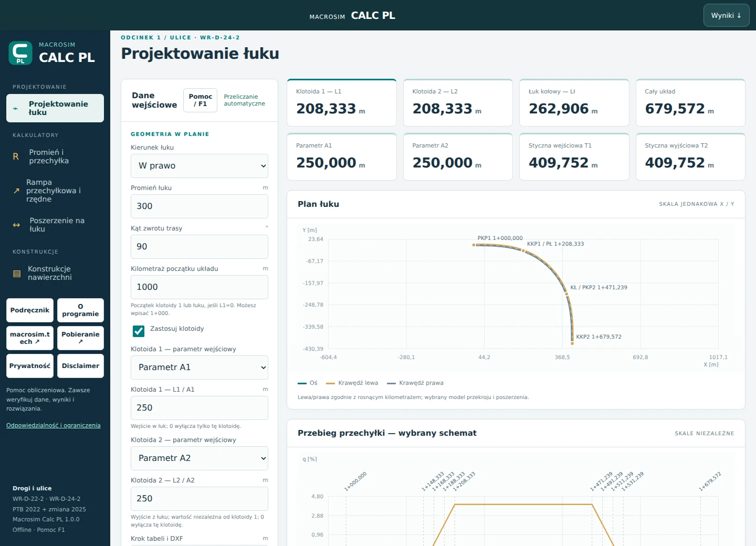756x546 pixels.
Task: Click the Oś legend color swatch
Action: (x=302, y=383)
